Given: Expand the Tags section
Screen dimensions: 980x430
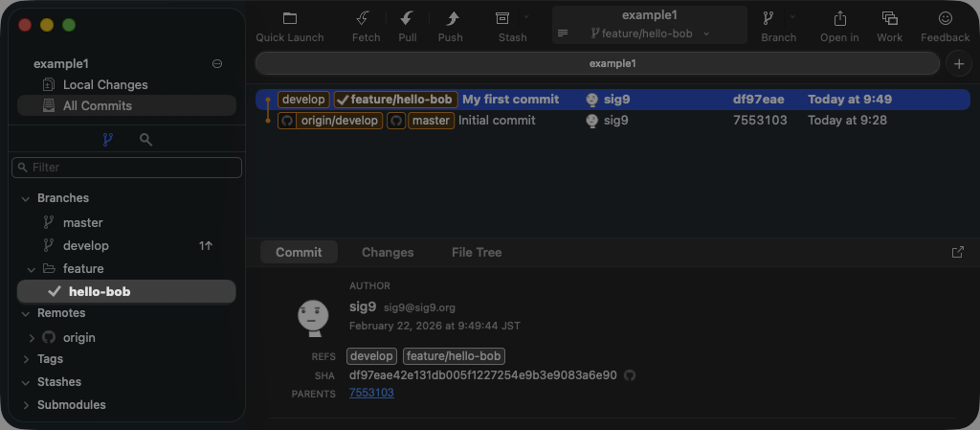Looking at the screenshot, I should click(25, 359).
